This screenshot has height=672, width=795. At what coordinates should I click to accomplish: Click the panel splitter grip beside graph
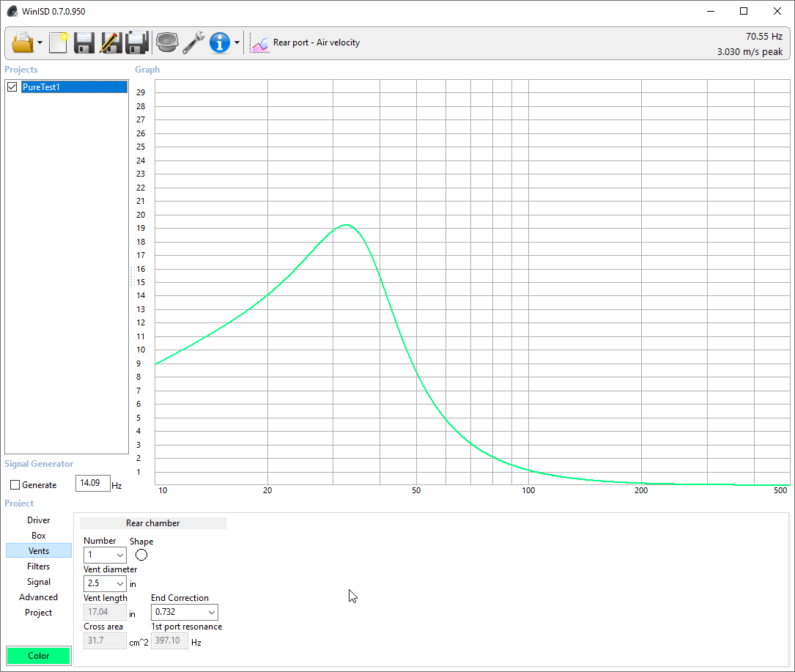pyautogui.click(x=132, y=278)
